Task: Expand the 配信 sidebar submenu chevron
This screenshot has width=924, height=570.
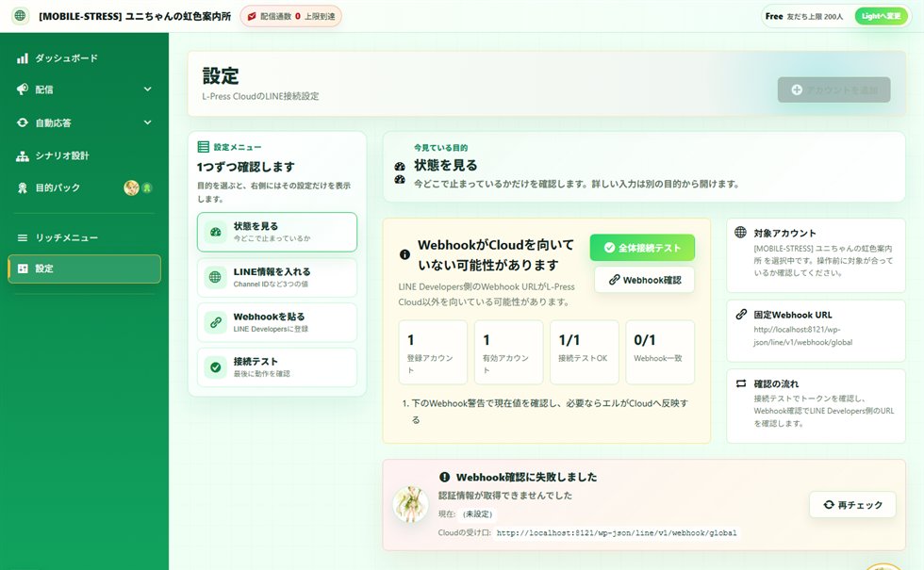Action: (148, 89)
